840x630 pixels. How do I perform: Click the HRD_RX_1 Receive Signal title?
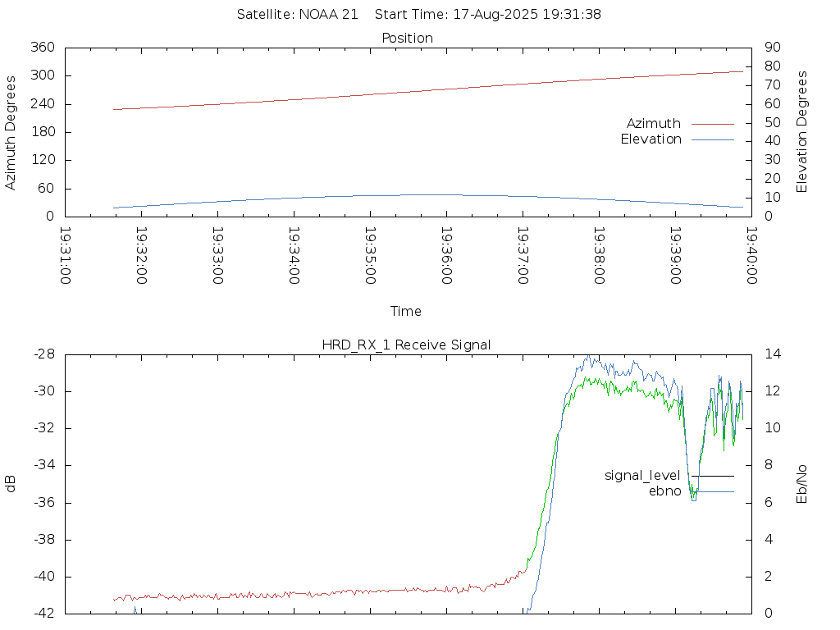click(406, 345)
